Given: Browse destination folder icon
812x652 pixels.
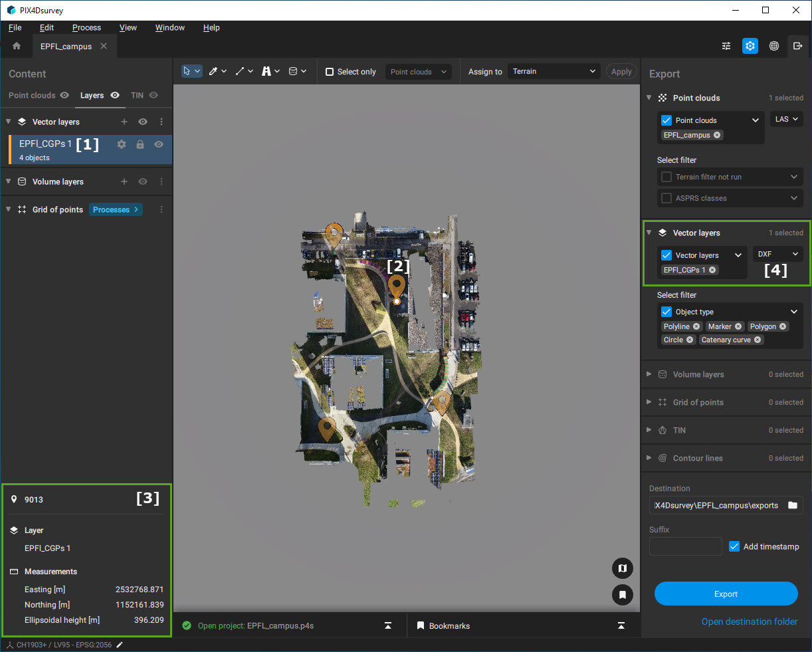Looking at the screenshot, I should click(x=793, y=505).
